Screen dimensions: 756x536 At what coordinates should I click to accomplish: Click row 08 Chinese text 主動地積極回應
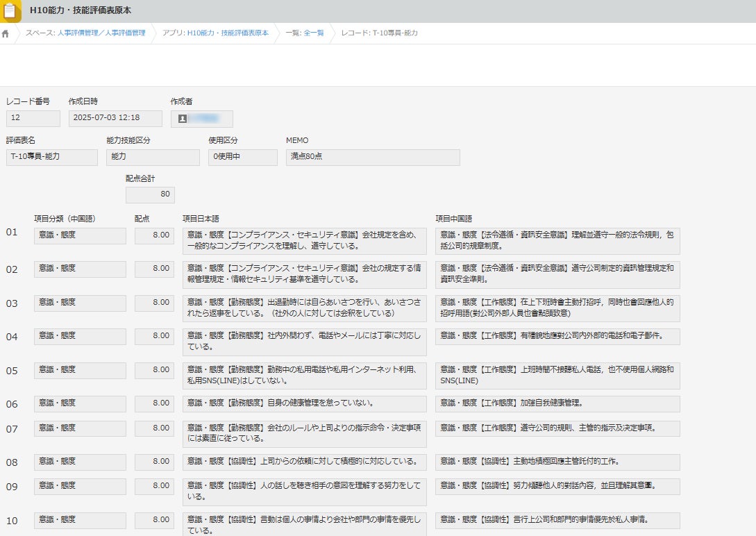[557, 462]
